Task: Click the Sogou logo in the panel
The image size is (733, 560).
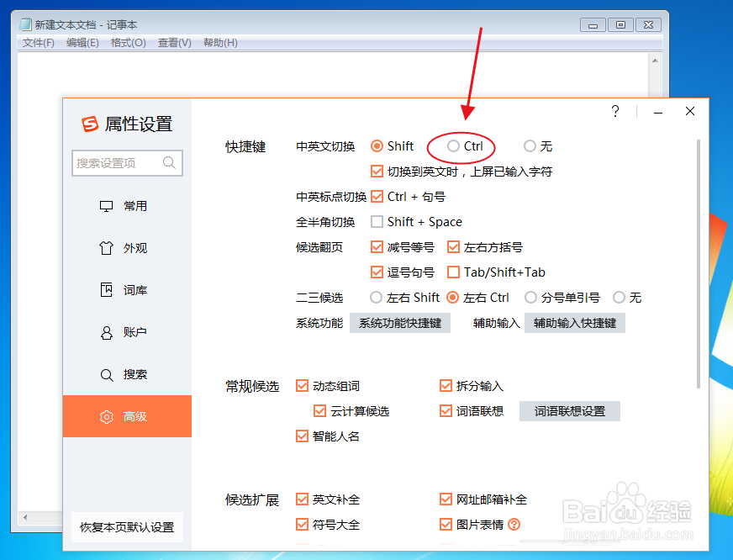Action: click(88, 123)
